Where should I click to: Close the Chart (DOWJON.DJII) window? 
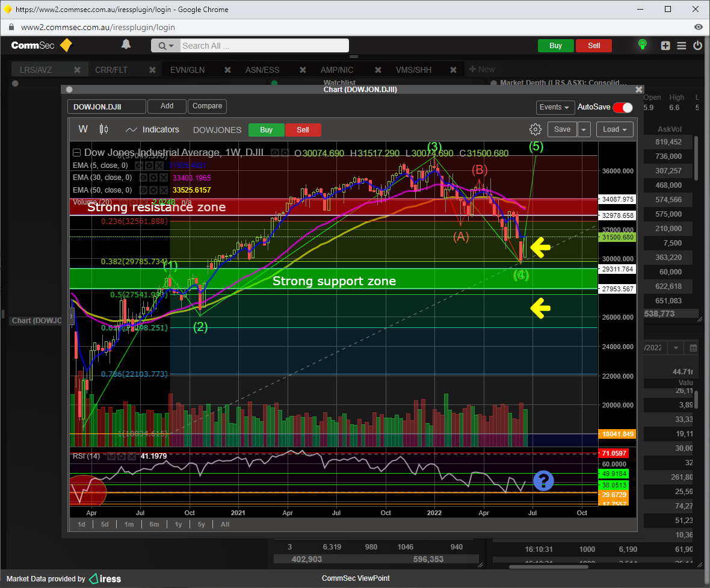(x=639, y=90)
